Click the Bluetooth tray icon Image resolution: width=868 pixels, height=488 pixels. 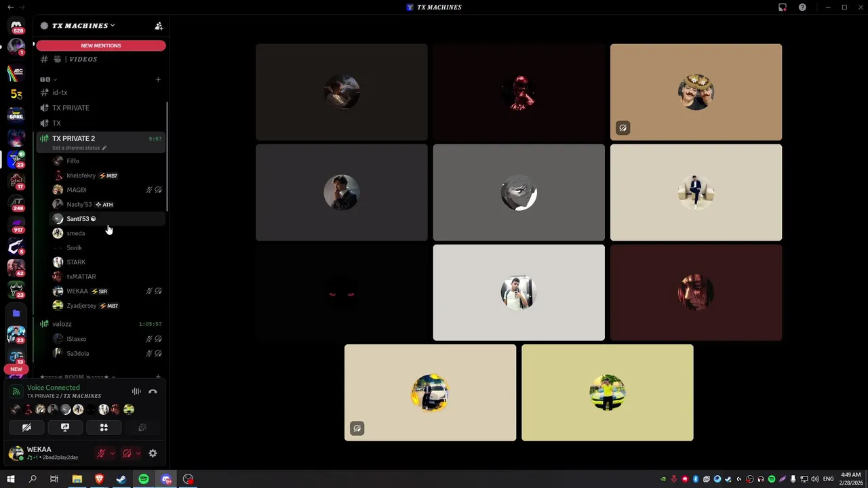coord(695,479)
